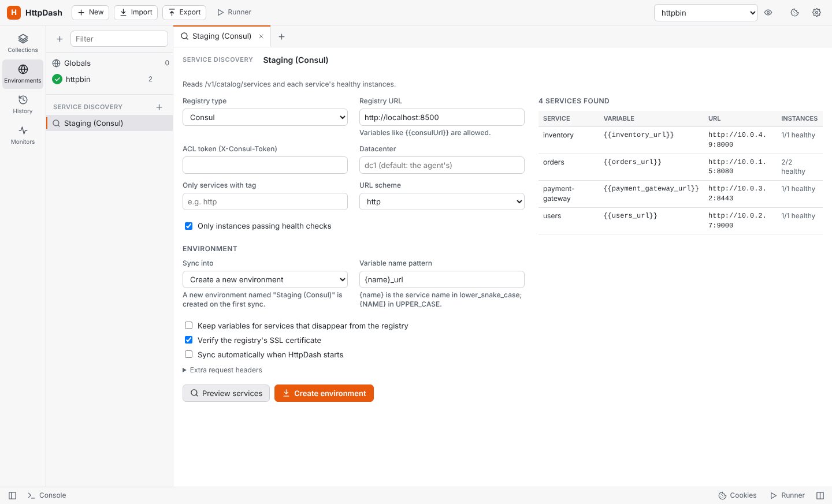Open the Environments sidebar panel
The height and width of the screenshot is (504, 832).
pos(23,74)
